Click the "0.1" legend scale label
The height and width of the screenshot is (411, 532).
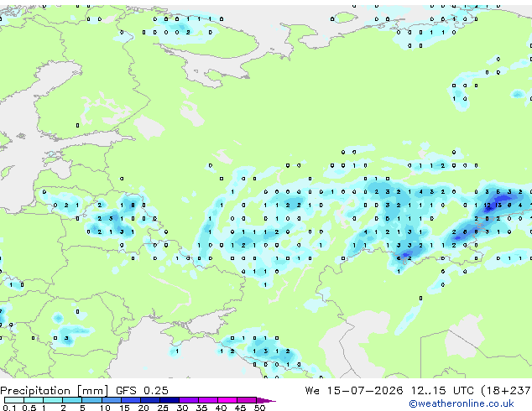pos(9,408)
